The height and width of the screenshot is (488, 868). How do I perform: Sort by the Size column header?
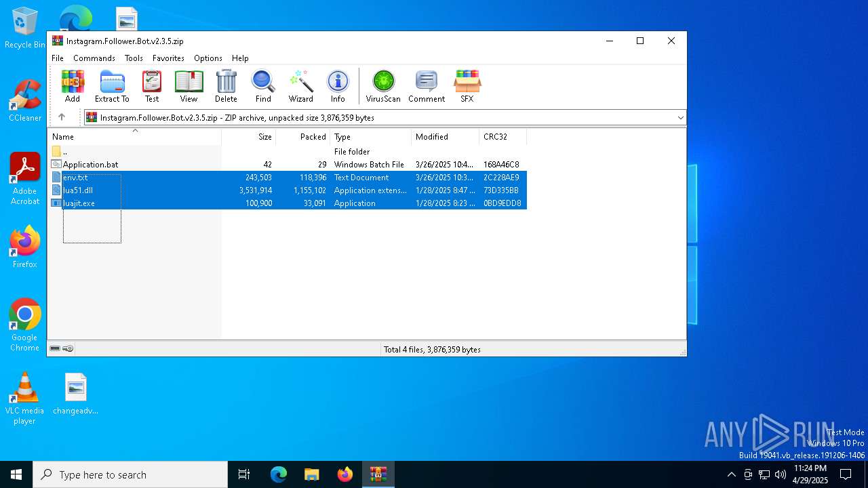tap(248, 137)
